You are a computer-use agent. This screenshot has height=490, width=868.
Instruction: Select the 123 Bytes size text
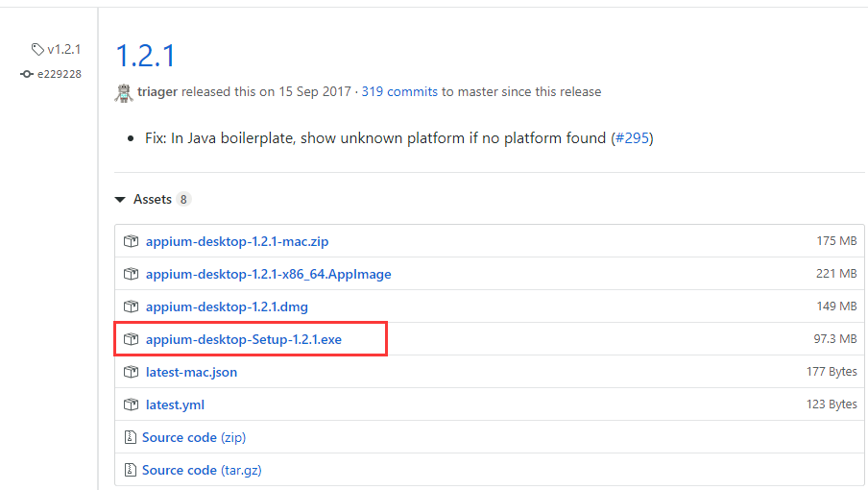tap(832, 404)
